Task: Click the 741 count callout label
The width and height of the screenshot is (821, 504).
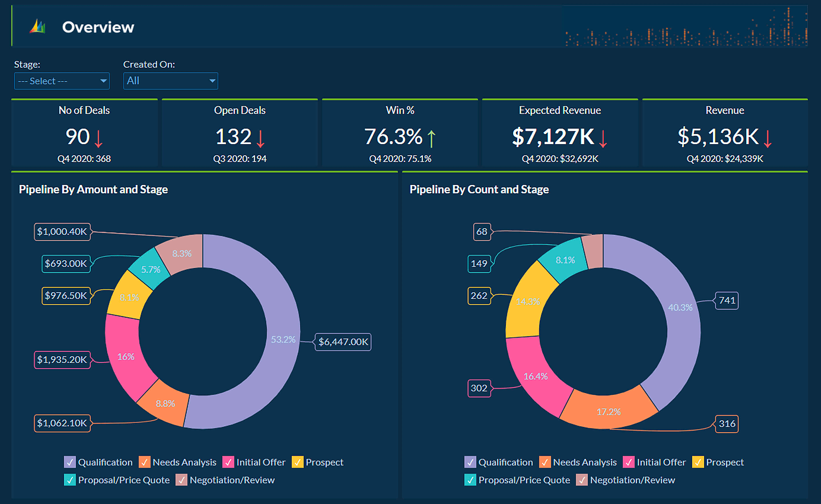Action: pyautogui.click(x=726, y=300)
